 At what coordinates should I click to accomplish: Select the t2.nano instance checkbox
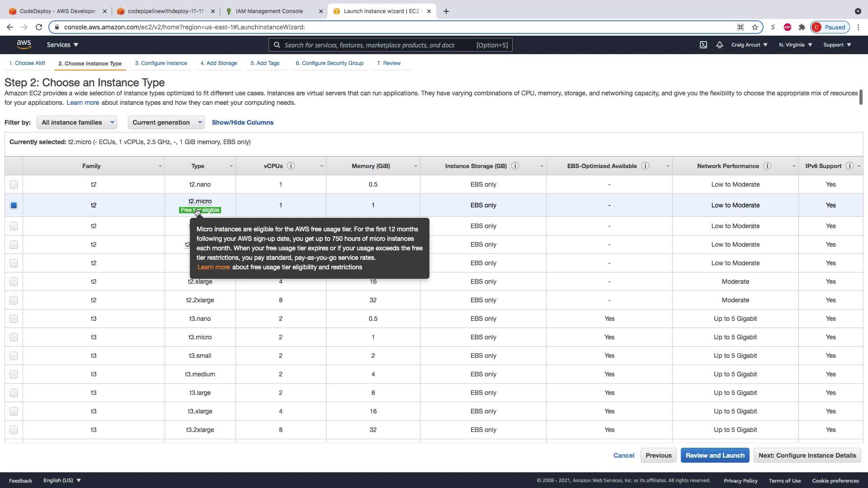tap(14, 184)
